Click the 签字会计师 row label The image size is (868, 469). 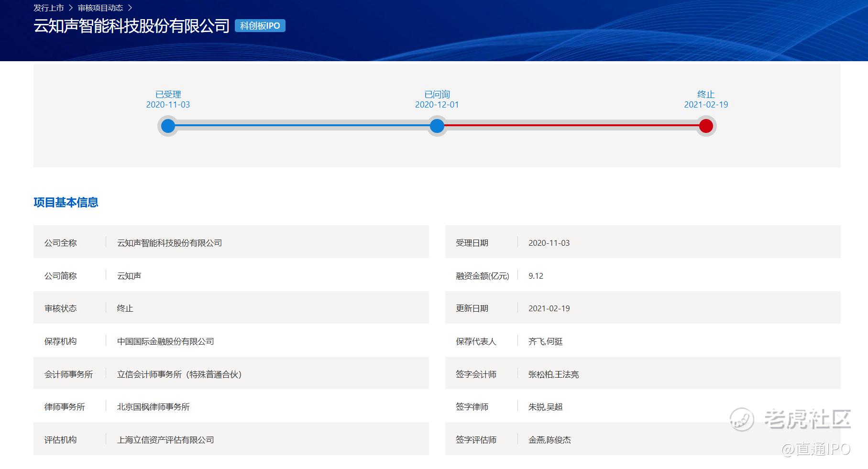[476, 374]
